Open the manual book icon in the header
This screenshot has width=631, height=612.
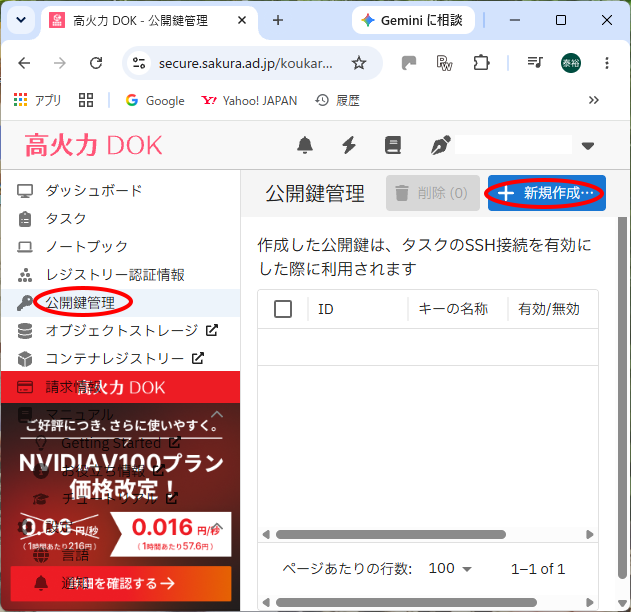click(393, 145)
